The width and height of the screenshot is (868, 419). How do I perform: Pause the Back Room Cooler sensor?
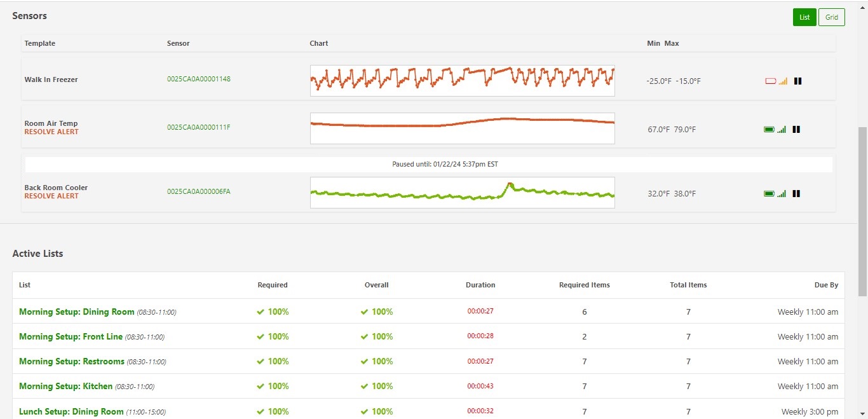pyautogui.click(x=796, y=194)
